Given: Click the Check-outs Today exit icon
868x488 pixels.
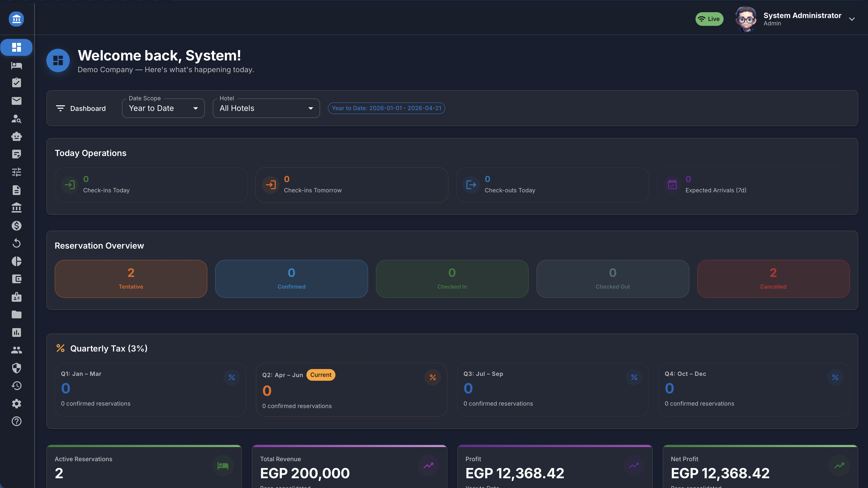Looking at the screenshot, I should [x=471, y=185].
